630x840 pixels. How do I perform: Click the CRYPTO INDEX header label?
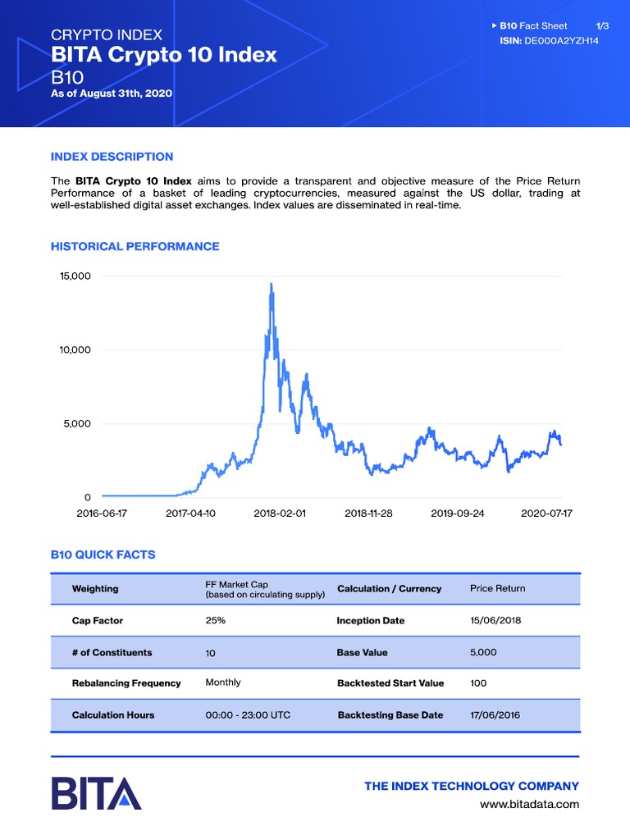107,34
